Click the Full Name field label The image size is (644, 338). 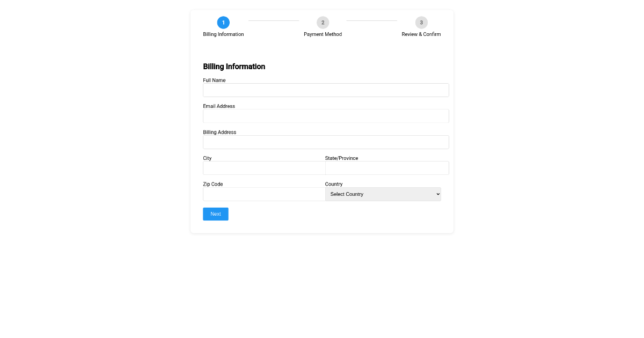click(x=214, y=80)
